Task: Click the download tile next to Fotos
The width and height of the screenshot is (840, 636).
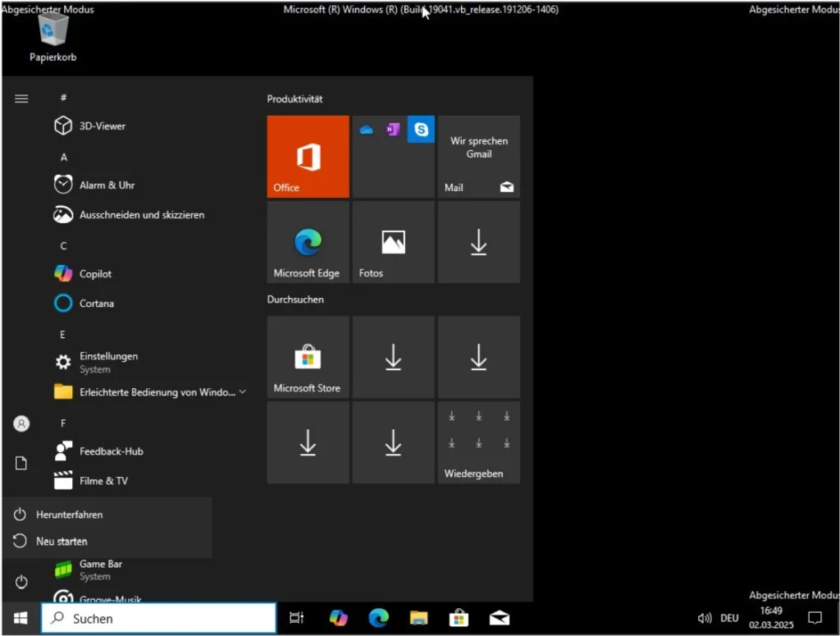Action: click(x=479, y=242)
